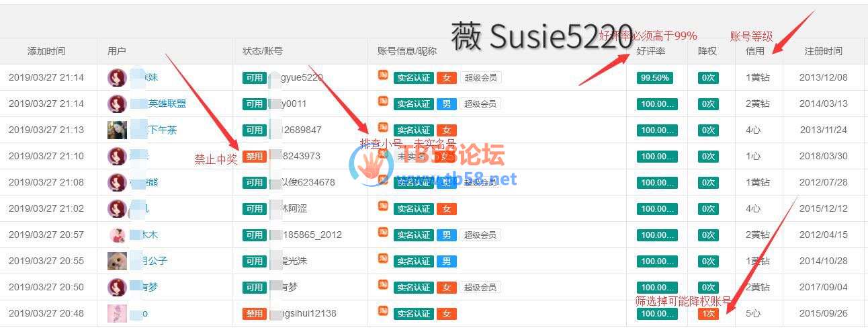The width and height of the screenshot is (868, 330).
Task: Click the Taobao icon in 下午茶 row
Action: (383, 127)
